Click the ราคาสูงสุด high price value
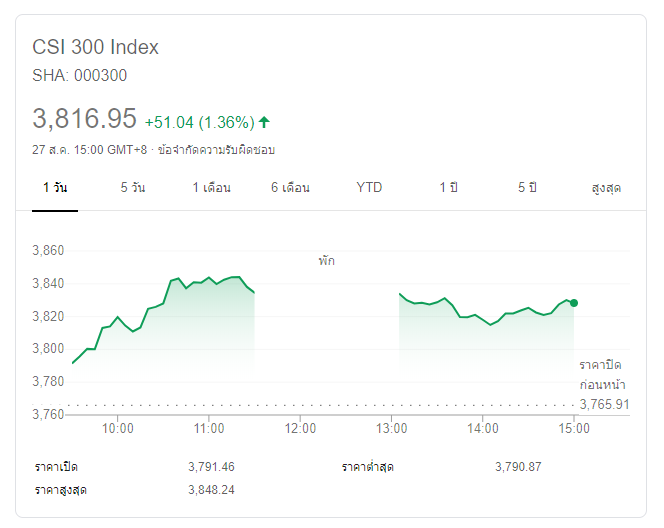664x528 pixels. (211, 490)
